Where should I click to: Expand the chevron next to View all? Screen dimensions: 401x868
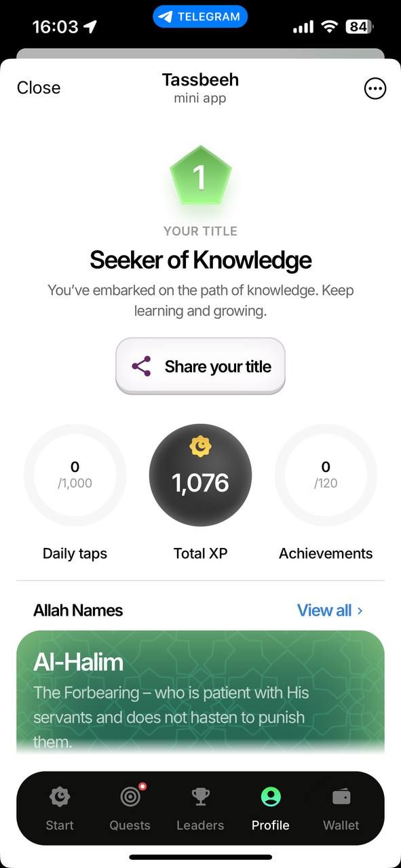360,611
